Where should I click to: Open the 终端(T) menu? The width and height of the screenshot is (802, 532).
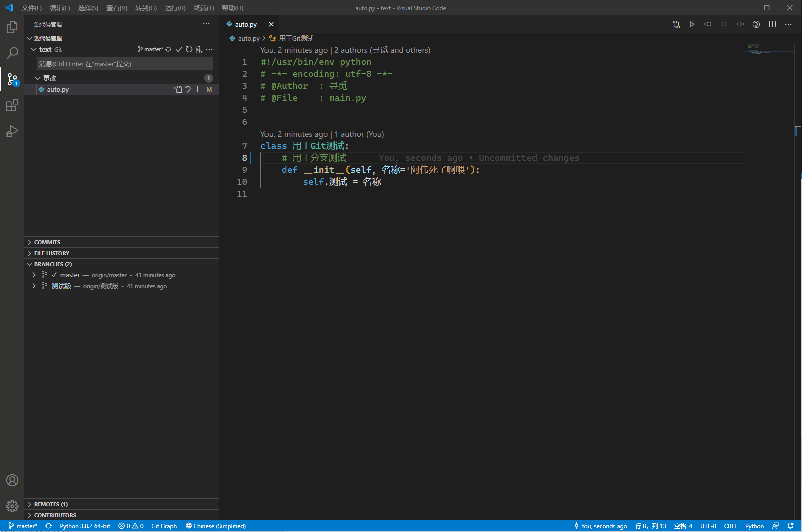pyautogui.click(x=204, y=8)
